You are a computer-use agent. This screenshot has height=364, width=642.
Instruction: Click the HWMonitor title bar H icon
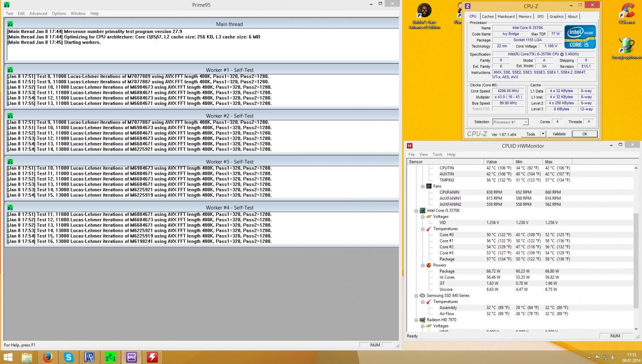click(x=410, y=145)
